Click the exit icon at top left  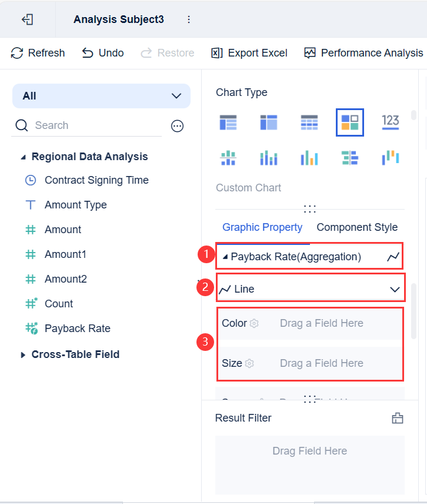(27, 19)
